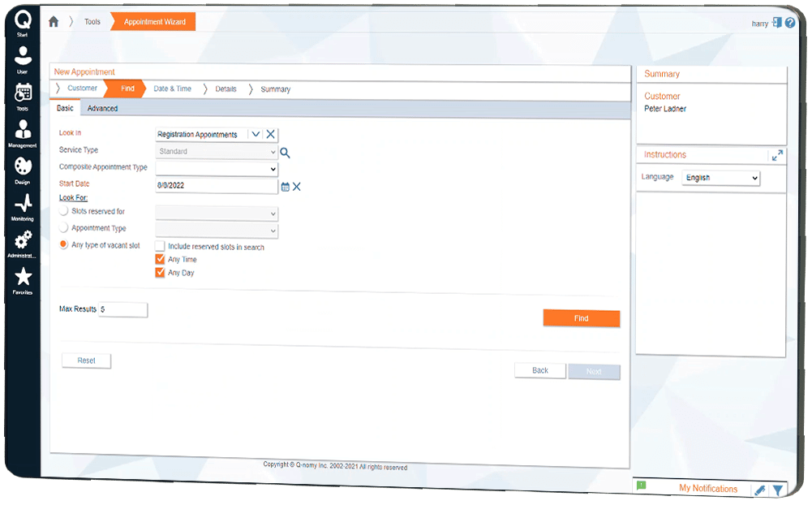Select the Appointment Type radio option
The width and height of the screenshot is (812, 505).
click(x=63, y=228)
